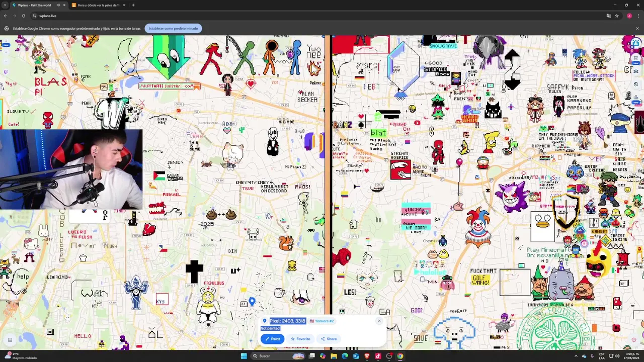Screen dimensions: 644x362
Task: Open Task View from the taskbar
Action: click(x=312, y=356)
